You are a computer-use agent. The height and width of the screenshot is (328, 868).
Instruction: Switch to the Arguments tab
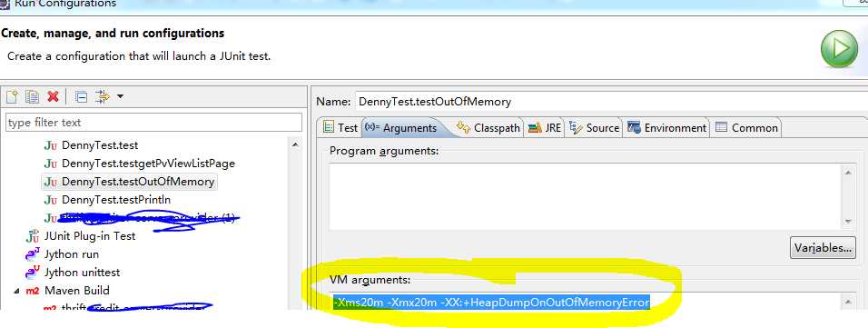pos(402,128)
